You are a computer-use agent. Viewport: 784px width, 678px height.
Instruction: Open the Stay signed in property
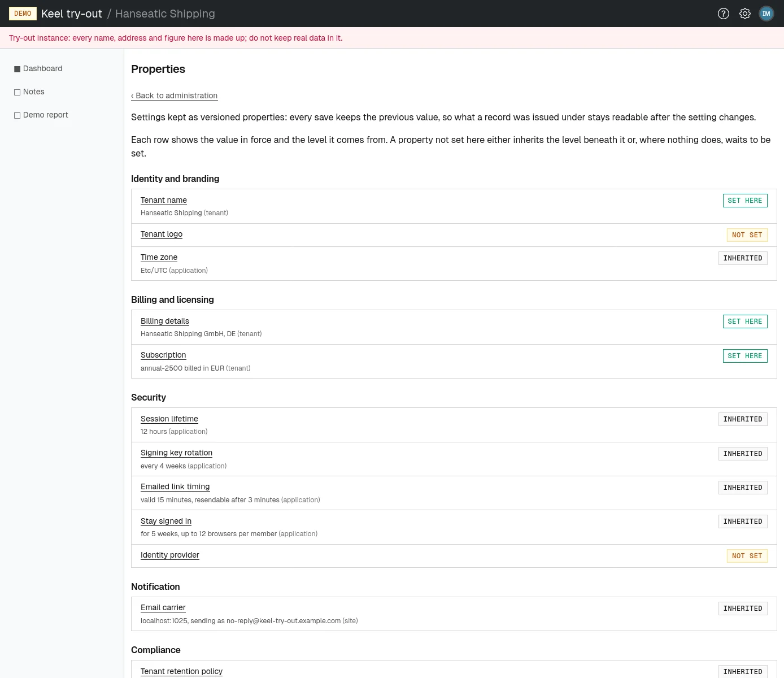[x=166, y=521]
